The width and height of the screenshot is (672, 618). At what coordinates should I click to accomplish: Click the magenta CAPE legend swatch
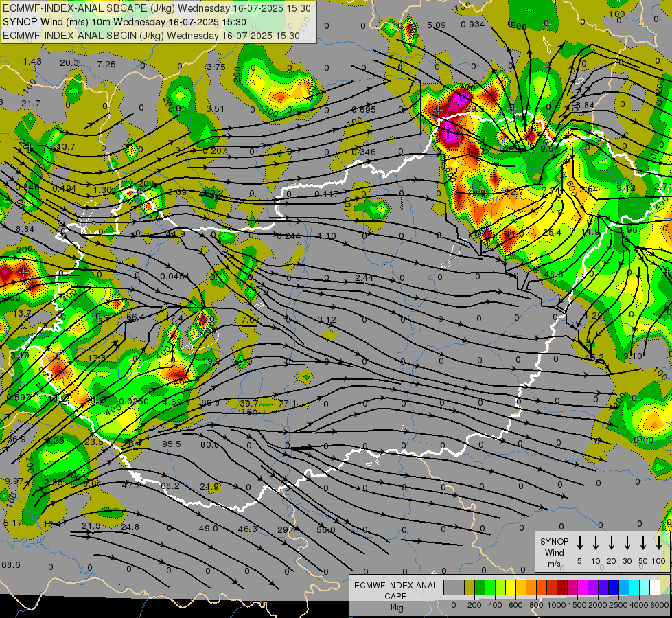coord(583,587)
